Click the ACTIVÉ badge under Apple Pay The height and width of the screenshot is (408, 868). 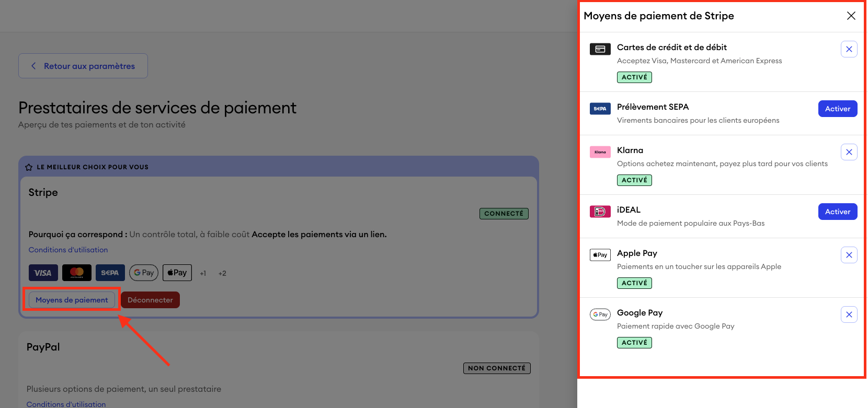[634, 283]
